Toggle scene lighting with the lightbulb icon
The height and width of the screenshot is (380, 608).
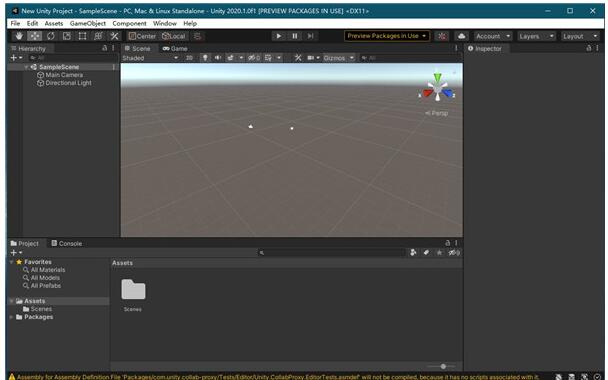(205, 58)
